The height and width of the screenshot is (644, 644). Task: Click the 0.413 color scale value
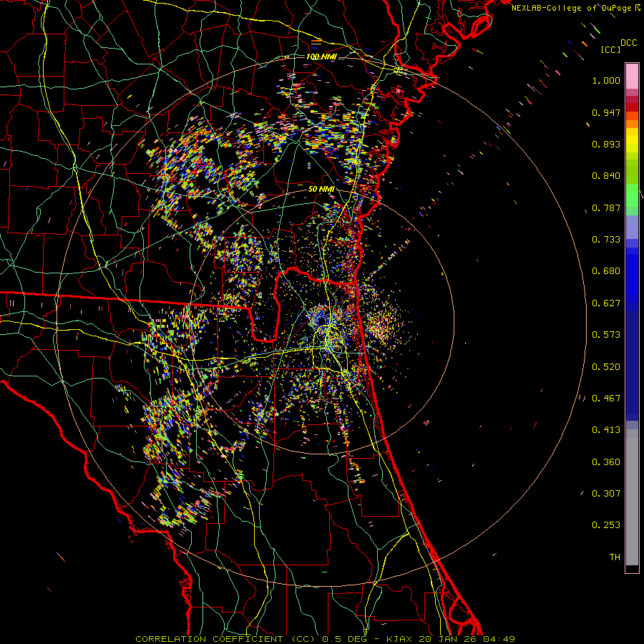[x=606, y=430]
